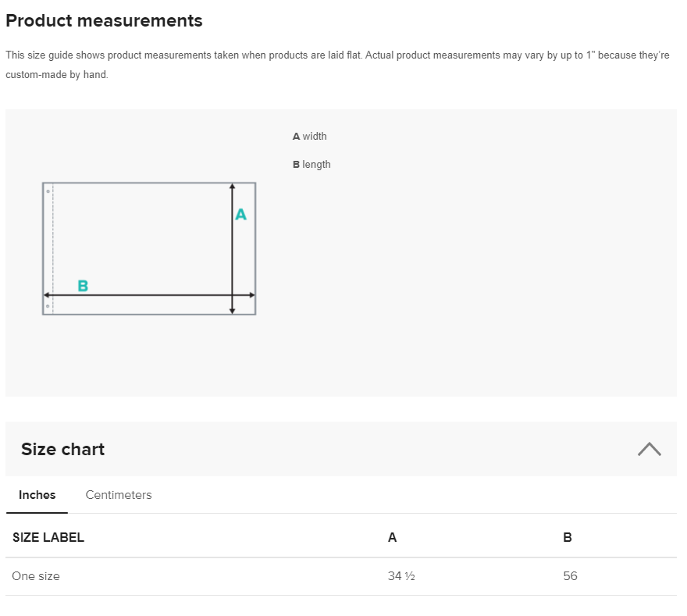Click the 56 length value
The image size is (687, 616).
570,576
